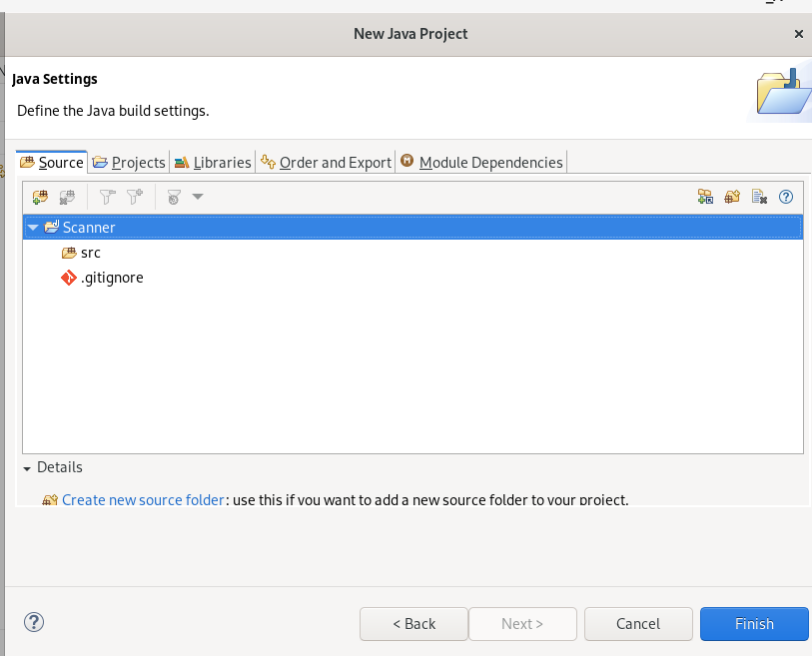Screen dimensions: 812x656
Task: Click the Remove filters document icon
Action: (759, 197)
